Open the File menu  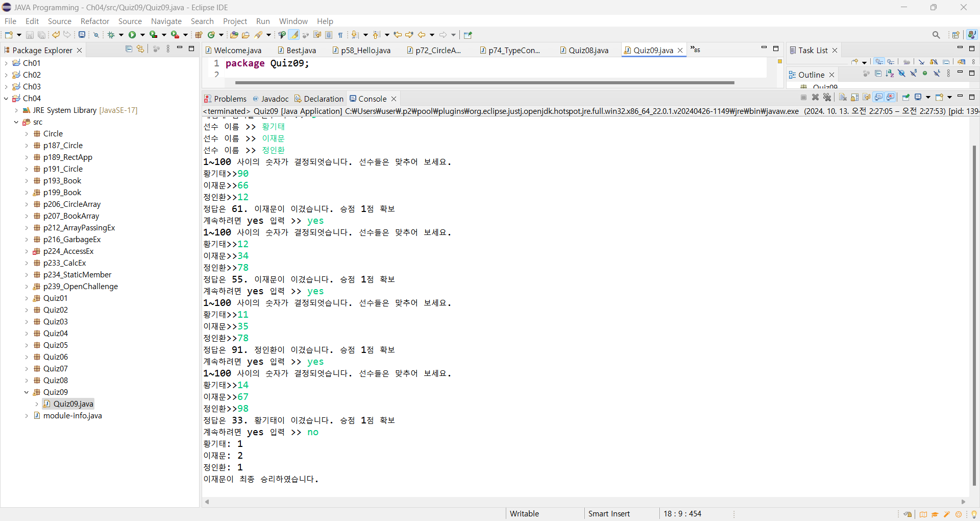click(x=10, y=21)
